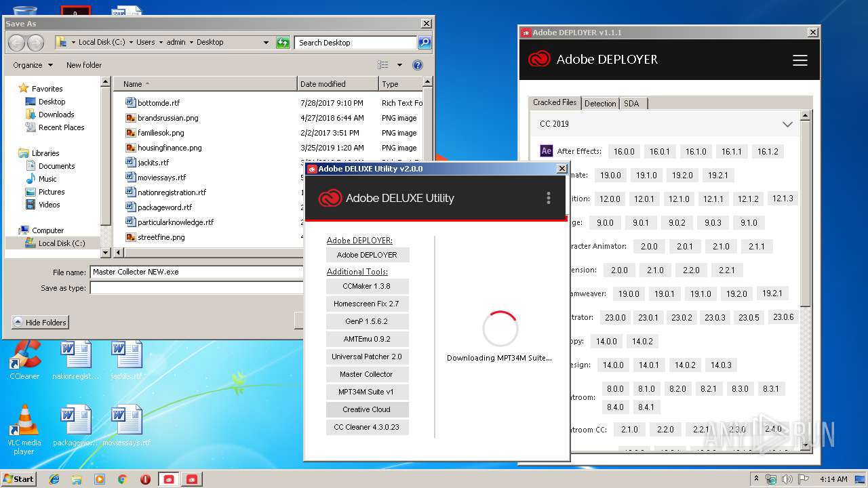
Task: Open Opera from taskbar
Action: pos(145,479)
